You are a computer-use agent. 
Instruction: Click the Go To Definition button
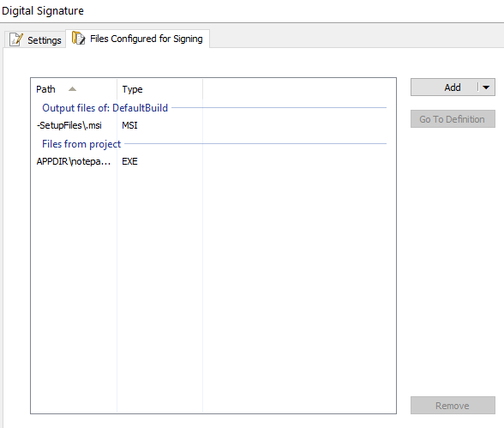click(453, 119)
